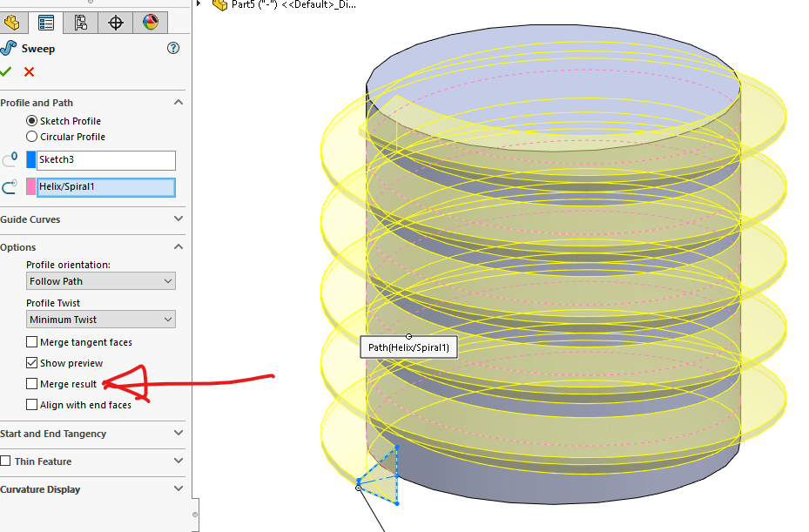
Task: Open Sweep help question mark
Action: [x=173, y=48]
